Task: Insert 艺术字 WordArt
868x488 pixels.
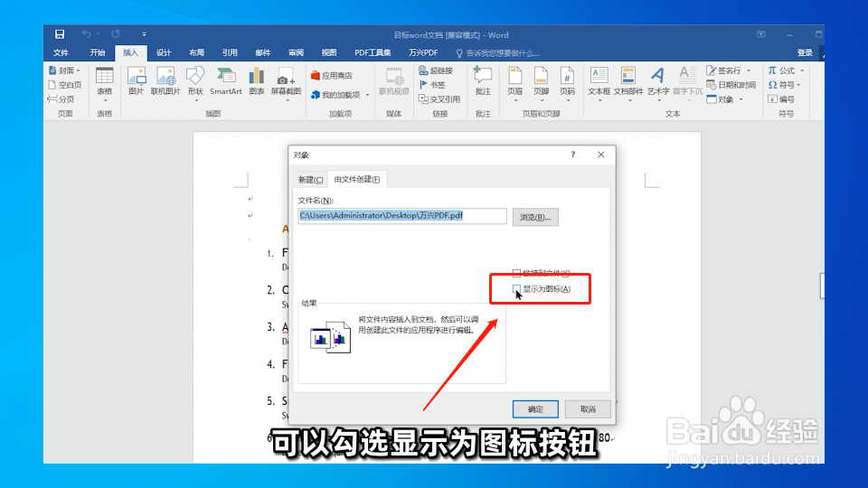Action: (x=658, y=82)
